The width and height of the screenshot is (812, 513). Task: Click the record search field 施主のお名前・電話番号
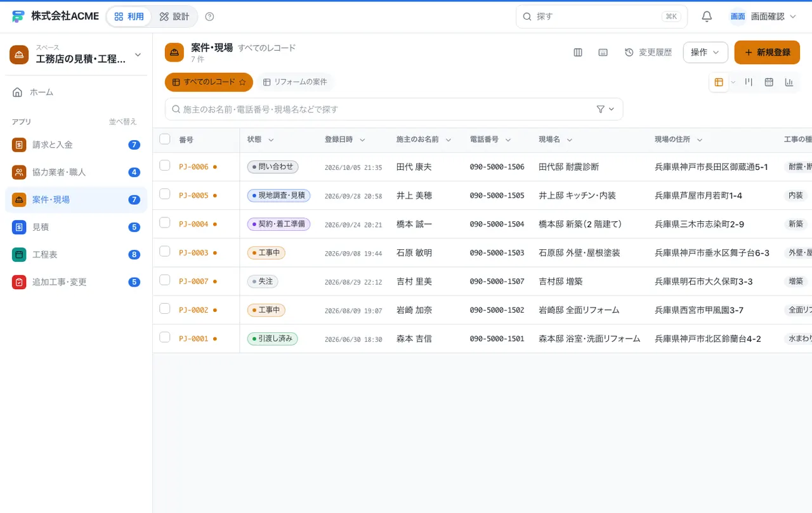click(394, 109)
